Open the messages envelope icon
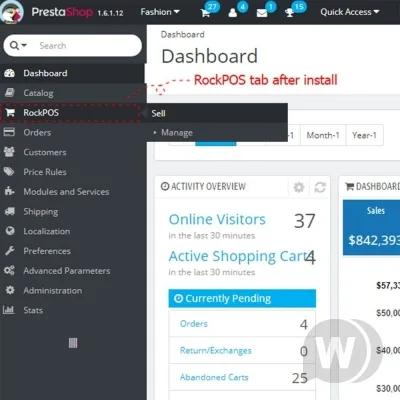 point(262,13)
